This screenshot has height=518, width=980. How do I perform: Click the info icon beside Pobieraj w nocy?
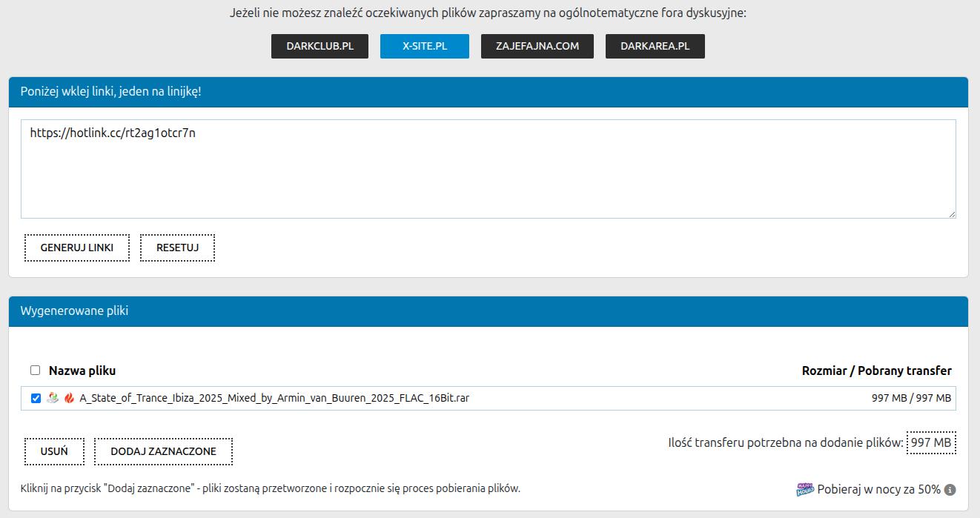950,490
